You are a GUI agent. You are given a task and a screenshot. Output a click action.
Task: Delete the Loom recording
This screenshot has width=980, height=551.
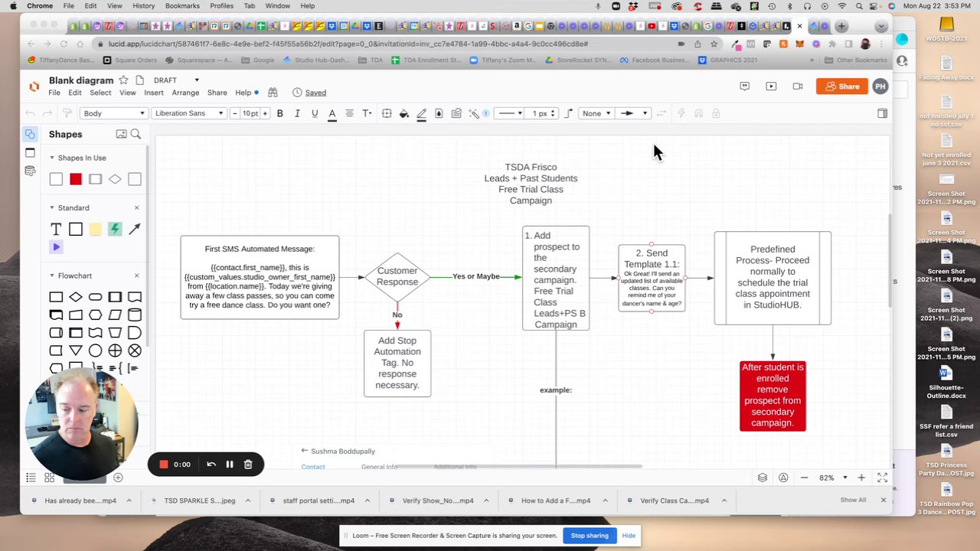point(248,464)
